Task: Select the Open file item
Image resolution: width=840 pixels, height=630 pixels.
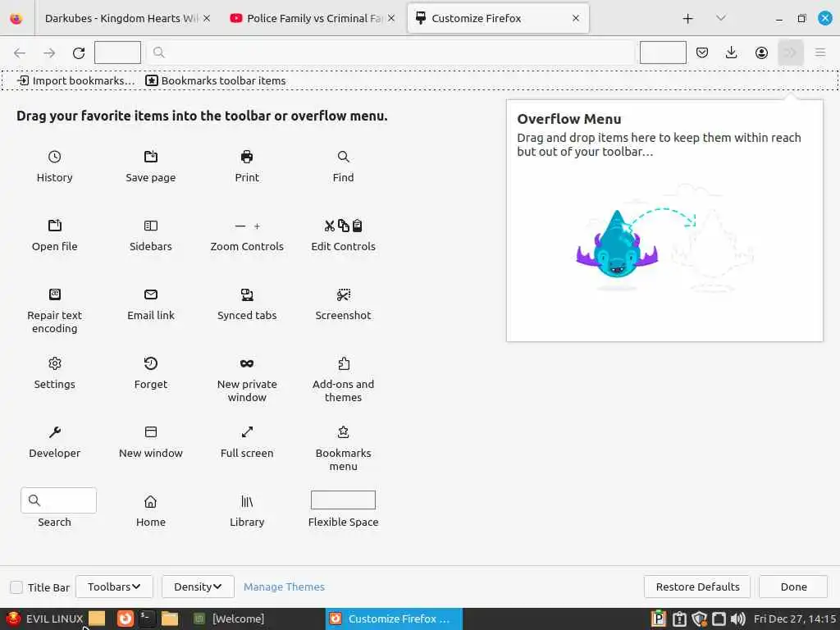Action: pyautogui.click(x=54, y=235)
